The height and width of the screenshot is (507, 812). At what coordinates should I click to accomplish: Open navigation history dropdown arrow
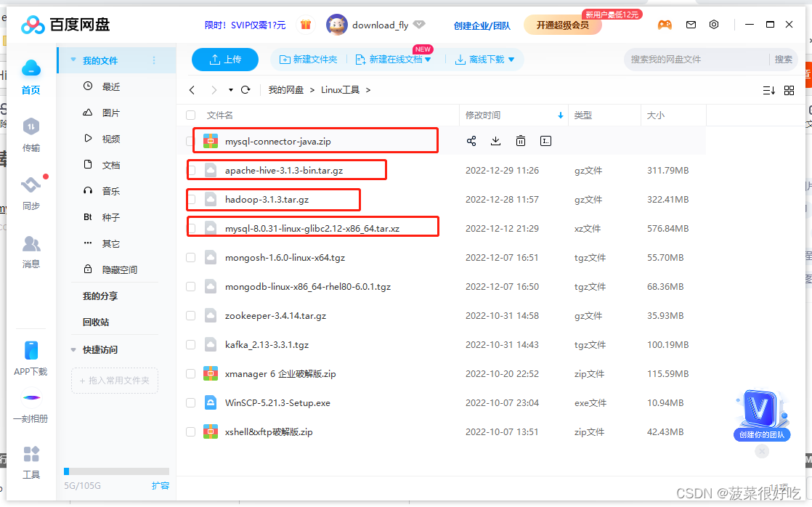230,90
